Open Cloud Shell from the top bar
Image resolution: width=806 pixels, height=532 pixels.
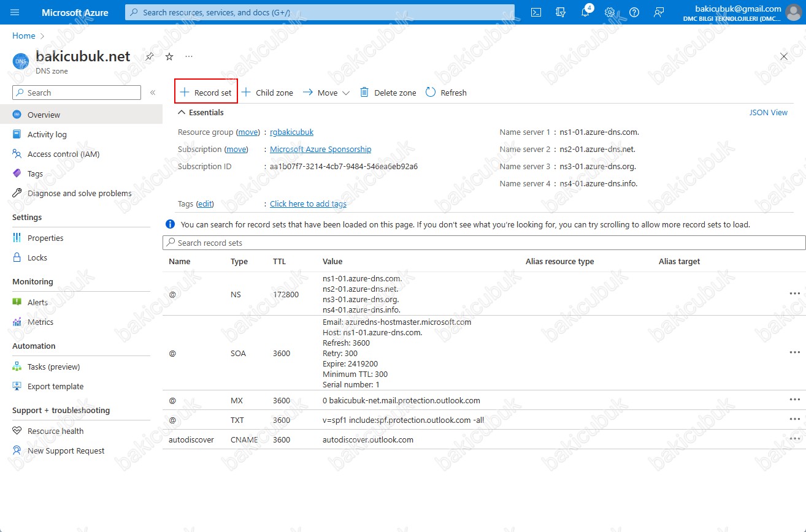coord(536,12)
